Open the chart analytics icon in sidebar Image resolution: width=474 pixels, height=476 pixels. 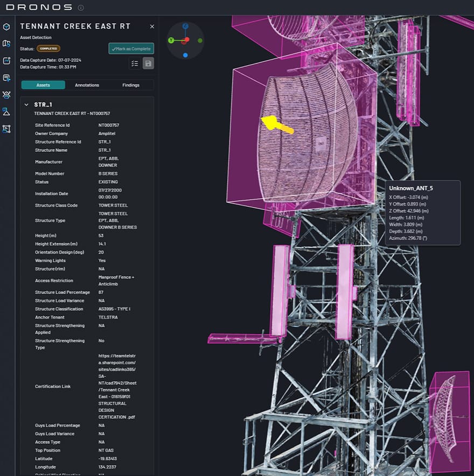(x=6, y=61)
